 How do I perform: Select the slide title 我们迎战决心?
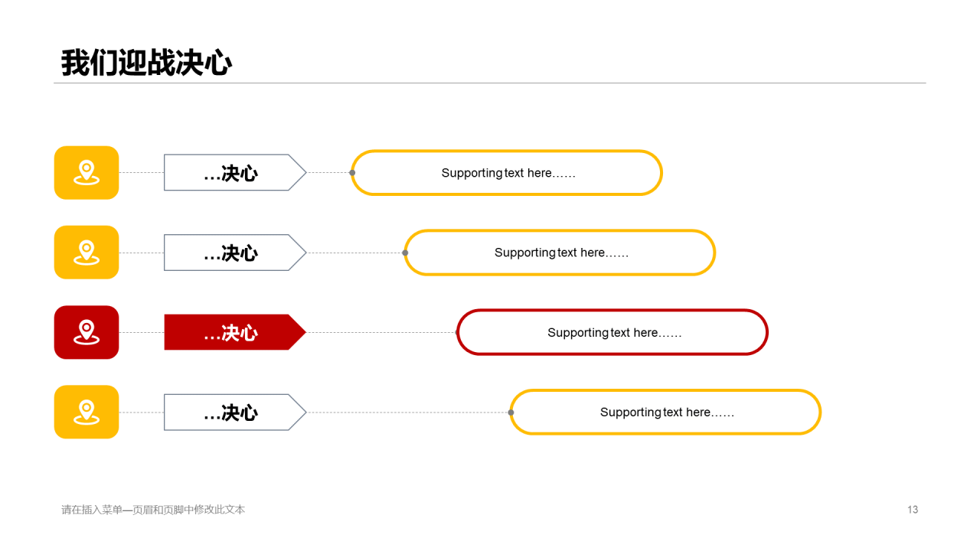pos(146,63)
